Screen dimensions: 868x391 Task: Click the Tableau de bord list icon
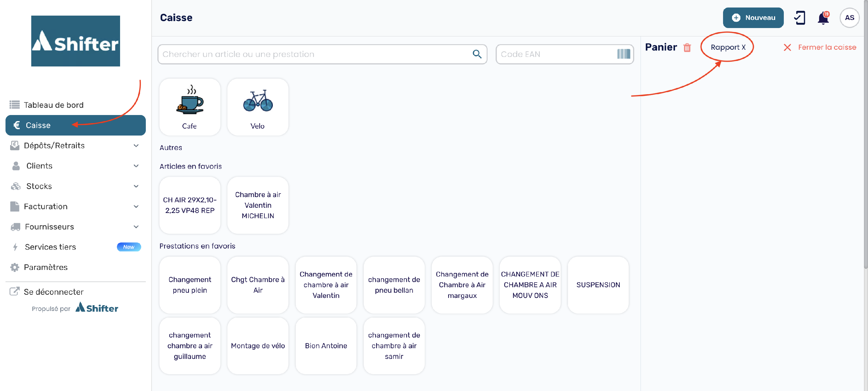pos(14,105)
